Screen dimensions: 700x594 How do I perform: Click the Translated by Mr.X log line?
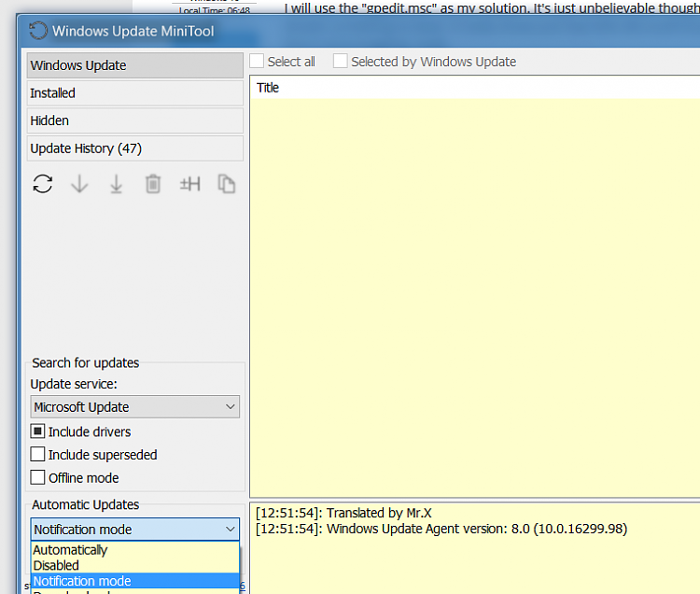[x=343, y=513]
